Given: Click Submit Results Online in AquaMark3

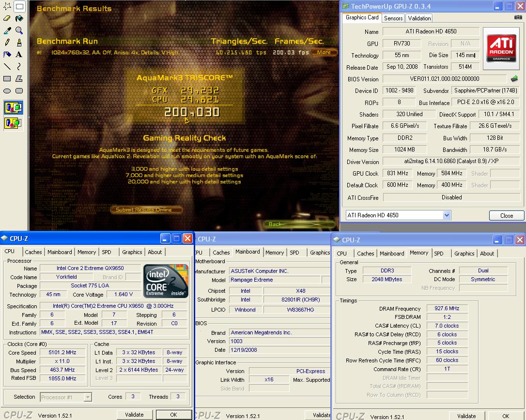Looking at the screenshot, I should tap(146, 210).
